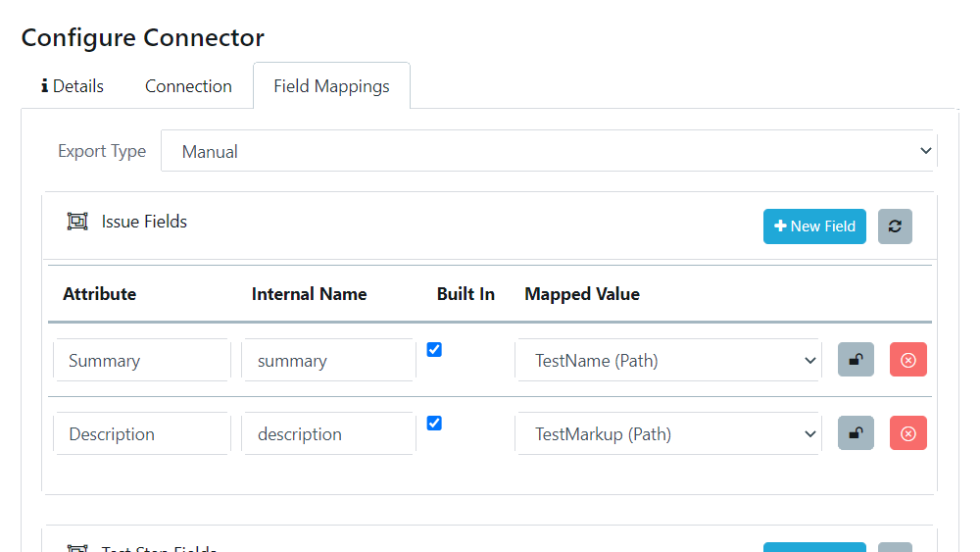Add a New Field to Issue Fields

(x=814, y=226)
